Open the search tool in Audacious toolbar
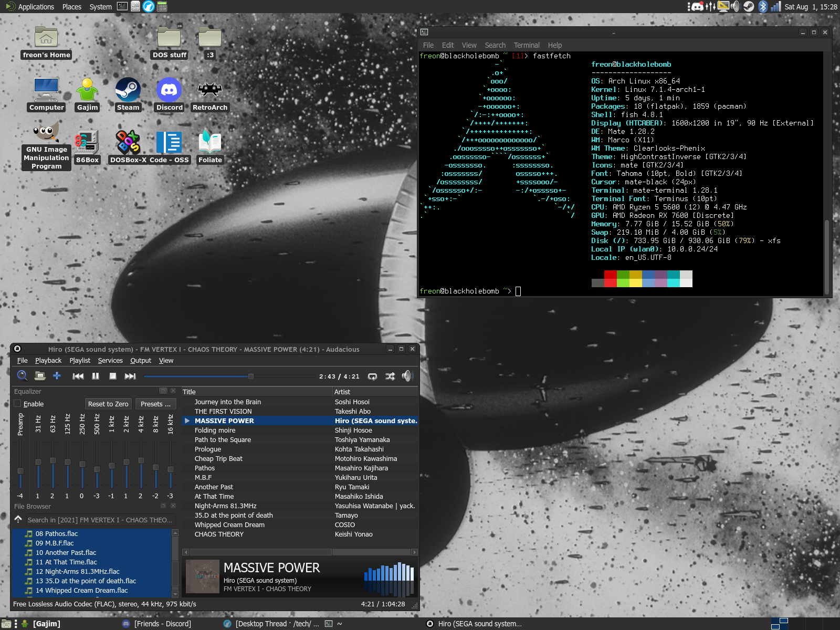 (22, 376)
